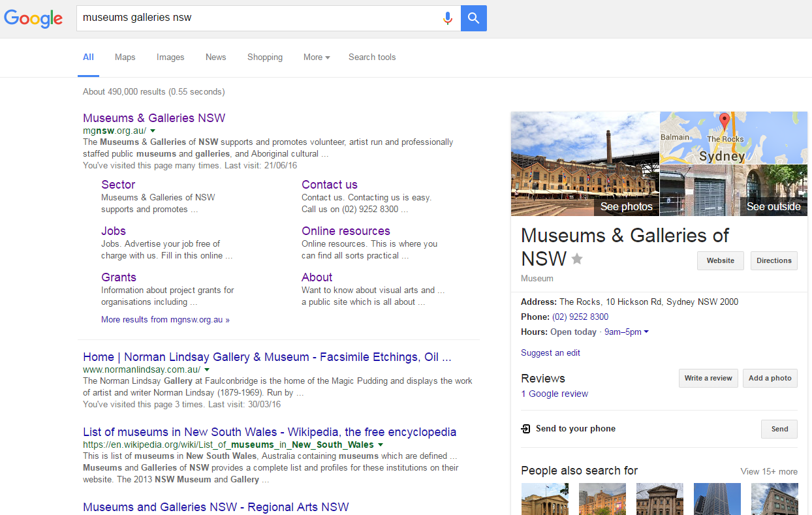Switch to the Shopping tab
The image size is (812, 515).
(x=265, y=57)
